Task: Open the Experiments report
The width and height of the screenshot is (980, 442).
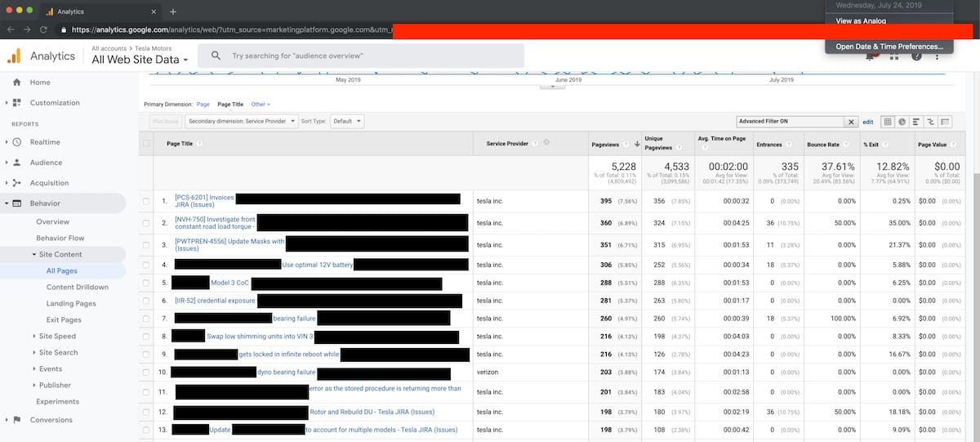Action: pos(57,402)
